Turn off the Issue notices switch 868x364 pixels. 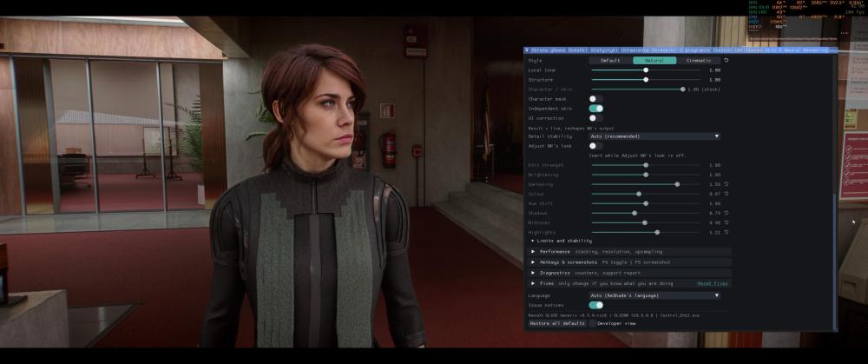tap(595, 305)
